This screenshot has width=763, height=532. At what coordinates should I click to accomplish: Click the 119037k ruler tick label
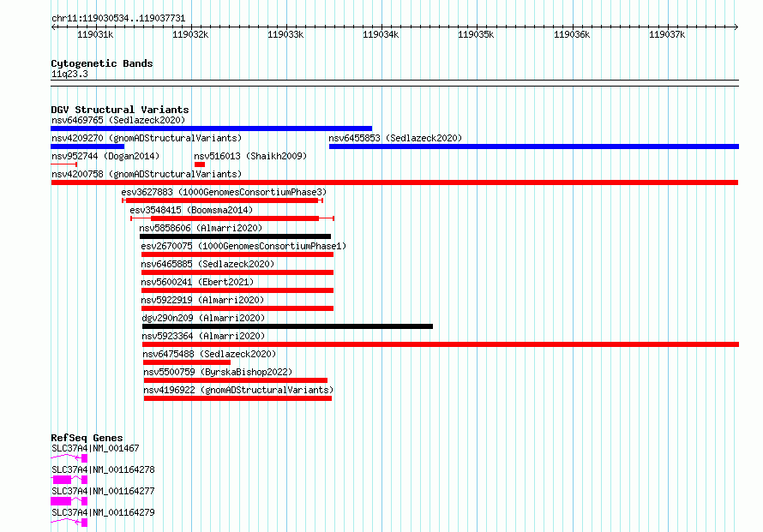[x=667, y=34]
